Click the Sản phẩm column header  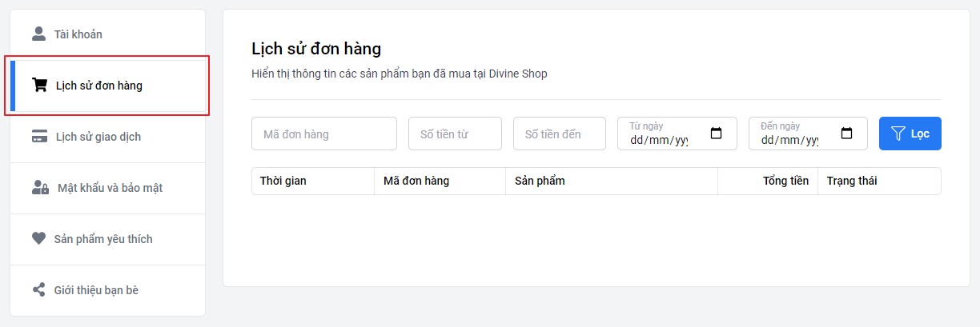tap(612, 181)
